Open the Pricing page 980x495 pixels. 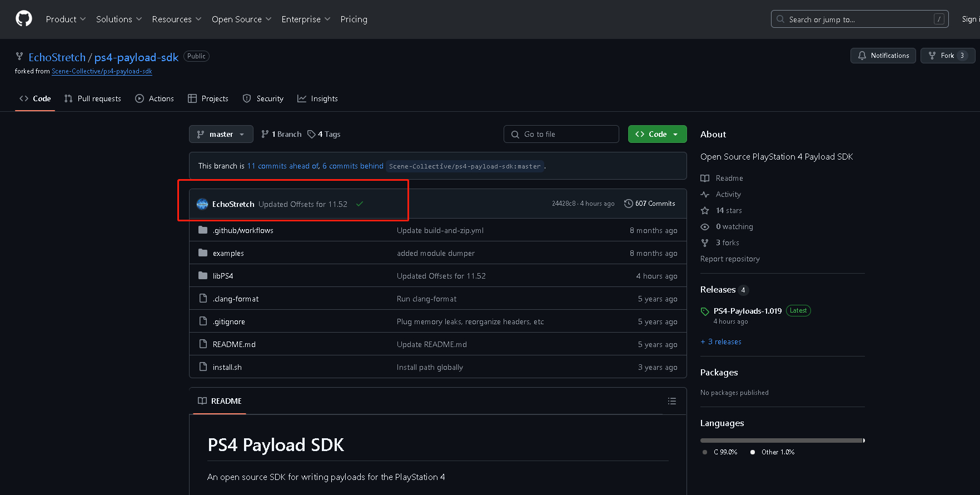[x=354, y=19]
